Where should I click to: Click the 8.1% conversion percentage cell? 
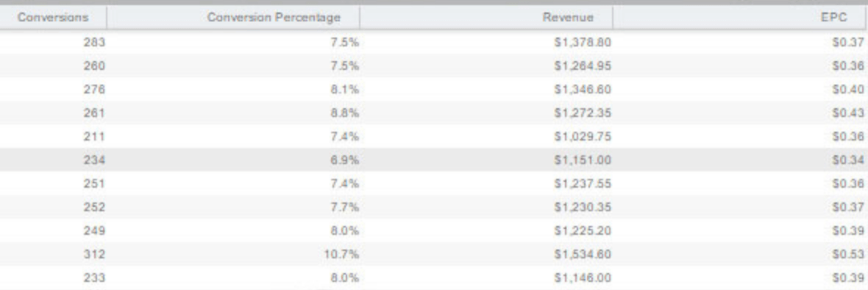pos(233,89)
